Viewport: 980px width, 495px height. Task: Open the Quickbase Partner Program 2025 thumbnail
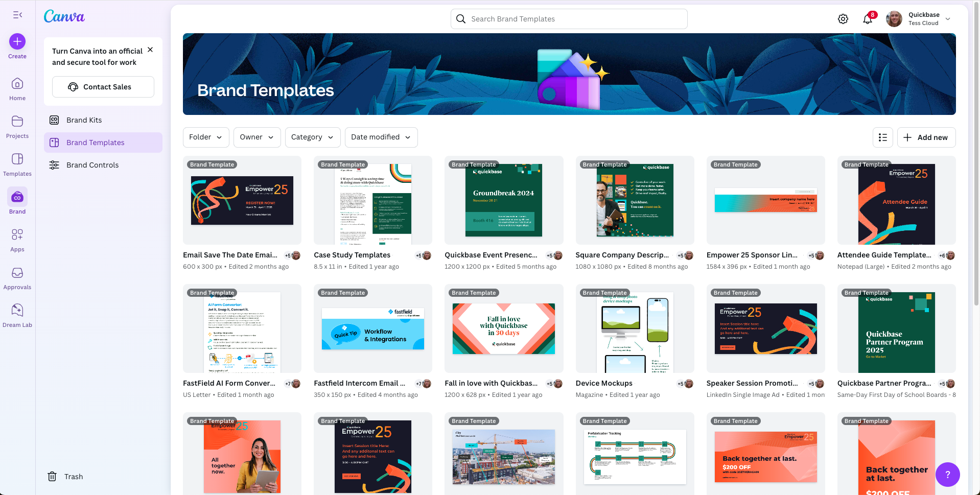[897, 328]
